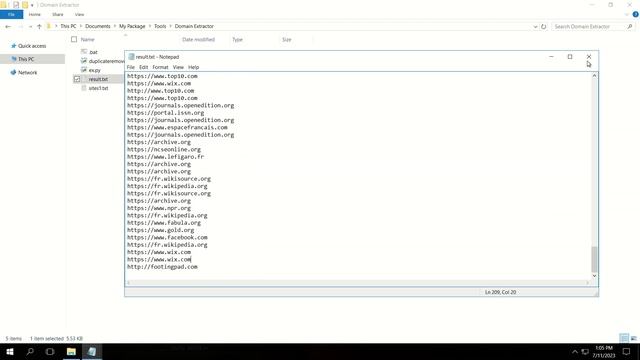
Task: Minimize the Notepad window
Action: point(551,57)
